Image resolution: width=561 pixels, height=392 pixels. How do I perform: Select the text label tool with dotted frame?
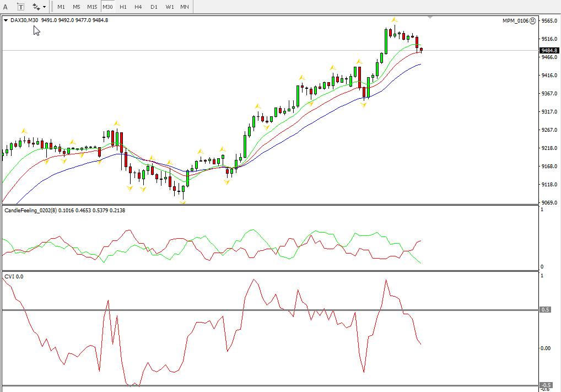click(20, 7)
